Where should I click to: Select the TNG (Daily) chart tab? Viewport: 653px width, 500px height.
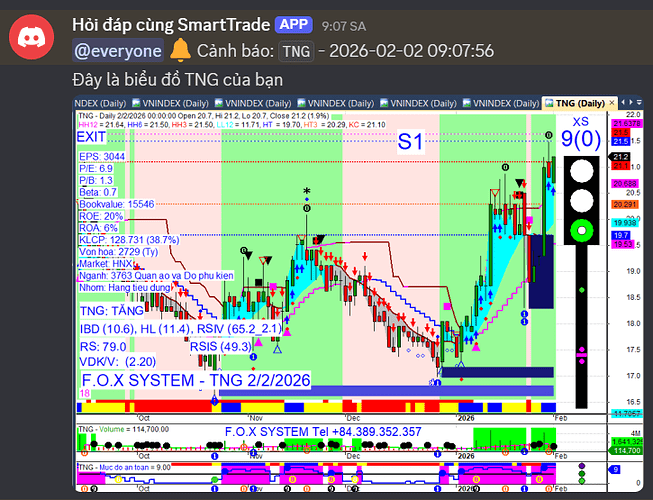(x=581, y=103)
